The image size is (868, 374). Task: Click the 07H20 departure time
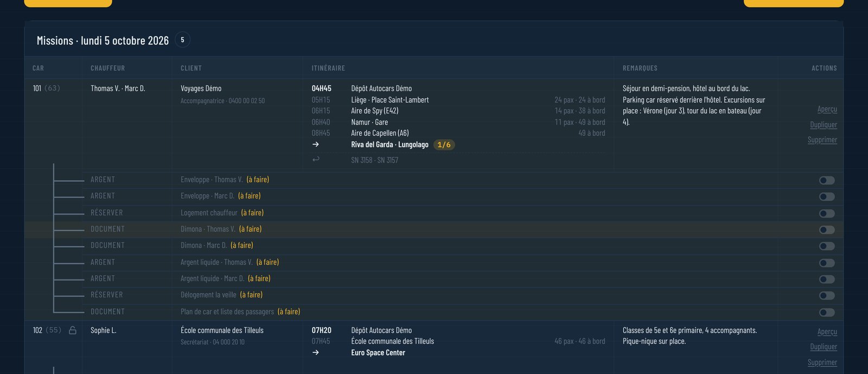coord(321,330)
